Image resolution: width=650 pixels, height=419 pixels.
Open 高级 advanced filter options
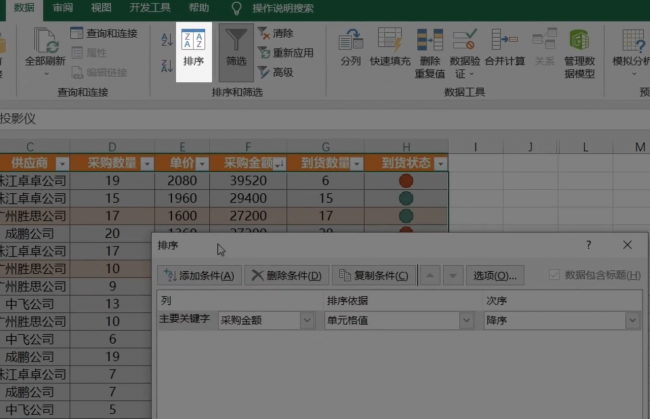tap(275, 72)
